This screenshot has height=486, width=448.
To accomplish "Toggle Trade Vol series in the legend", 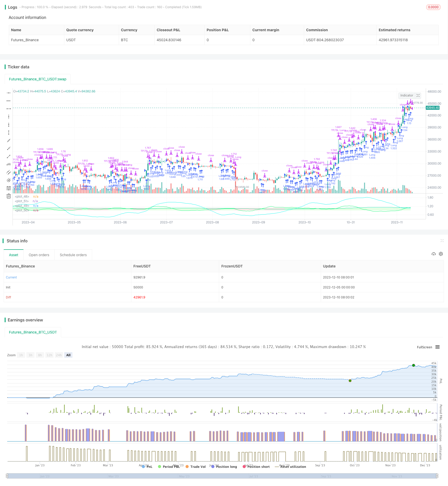I will [x=196, y=467].
